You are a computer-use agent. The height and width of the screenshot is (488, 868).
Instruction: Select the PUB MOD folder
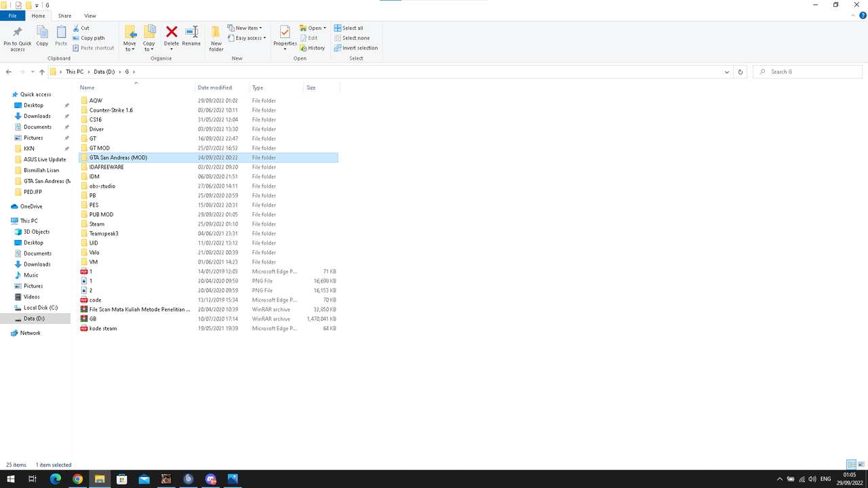coord(208,214)
